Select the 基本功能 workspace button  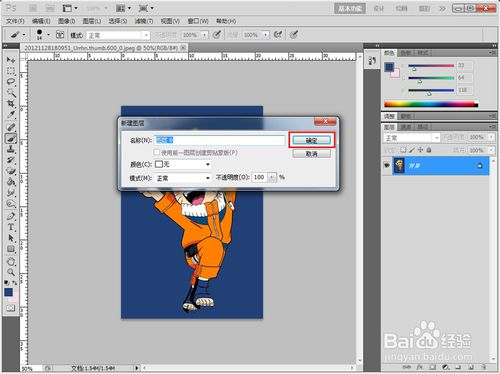click(350, 9)
